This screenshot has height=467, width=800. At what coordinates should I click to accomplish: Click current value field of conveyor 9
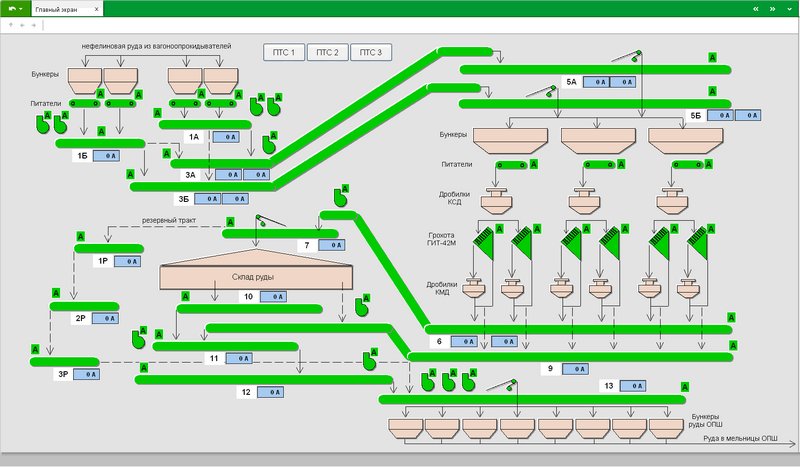pyautogui.click(x=576, y=368)
